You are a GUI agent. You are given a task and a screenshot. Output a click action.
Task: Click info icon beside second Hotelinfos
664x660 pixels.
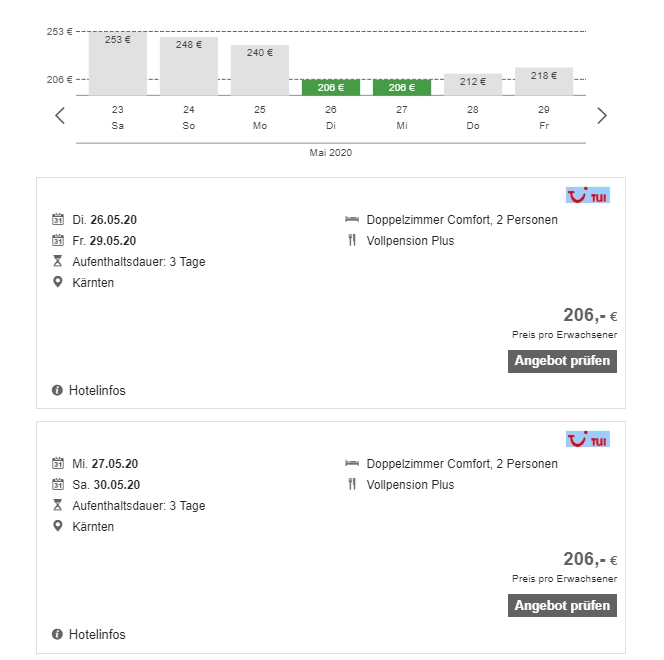tap(57, 634)
